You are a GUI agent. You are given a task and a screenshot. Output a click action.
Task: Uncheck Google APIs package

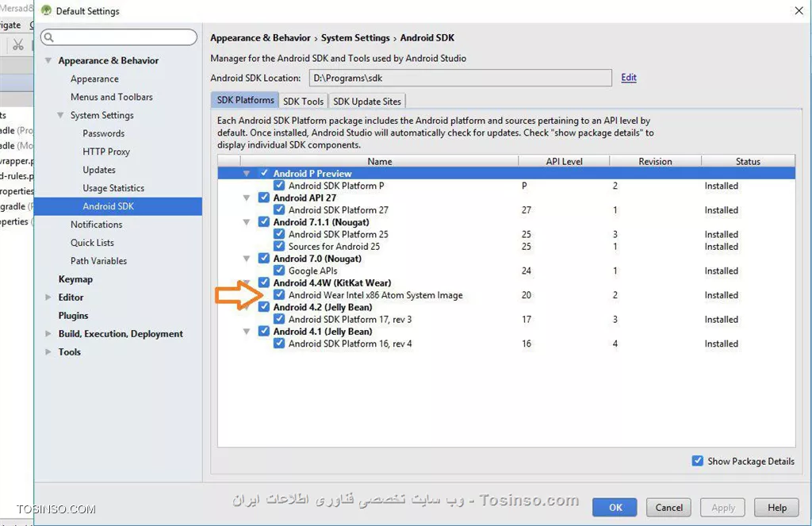[279, 271]
